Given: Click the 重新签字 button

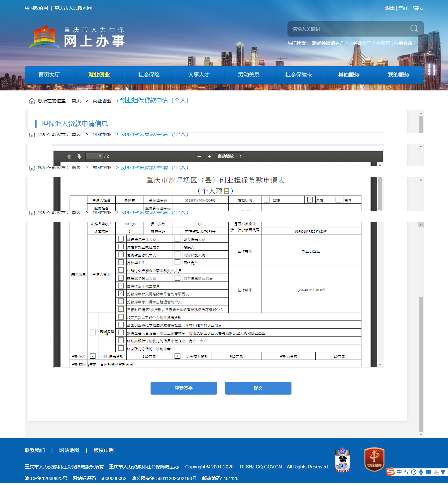Looking at the screenshot, I should tap(184, 388).
